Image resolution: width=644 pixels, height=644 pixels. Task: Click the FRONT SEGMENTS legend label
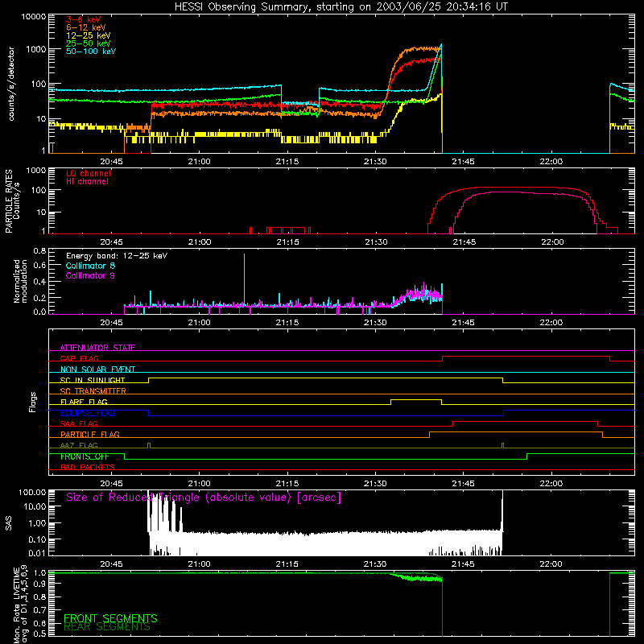(110, 618)
